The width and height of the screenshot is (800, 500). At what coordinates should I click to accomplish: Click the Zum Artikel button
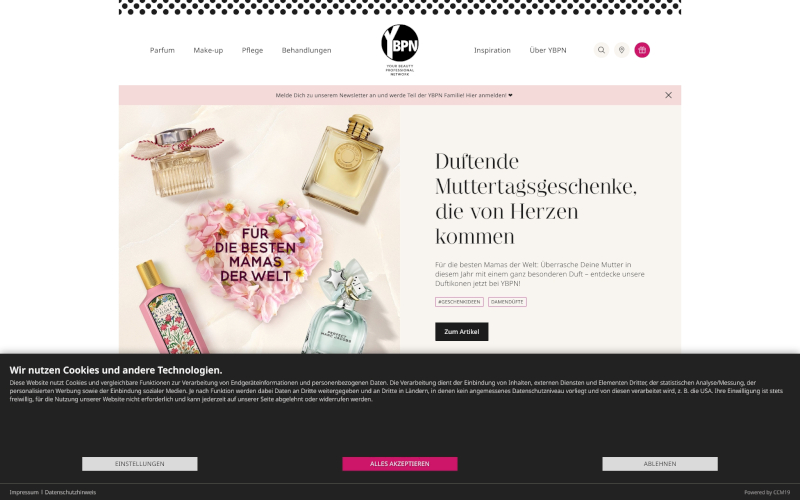coord(462,332)
